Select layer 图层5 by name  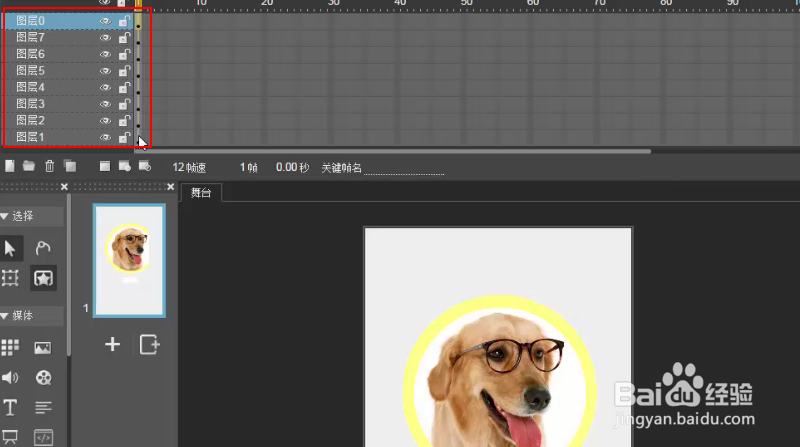click(x=30, y=71)
